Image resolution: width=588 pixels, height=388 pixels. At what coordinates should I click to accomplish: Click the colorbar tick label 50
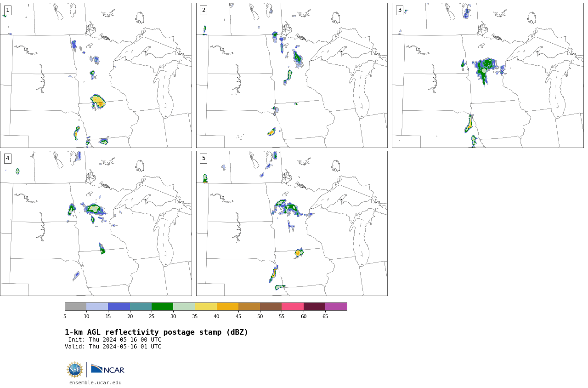point(260,316)
